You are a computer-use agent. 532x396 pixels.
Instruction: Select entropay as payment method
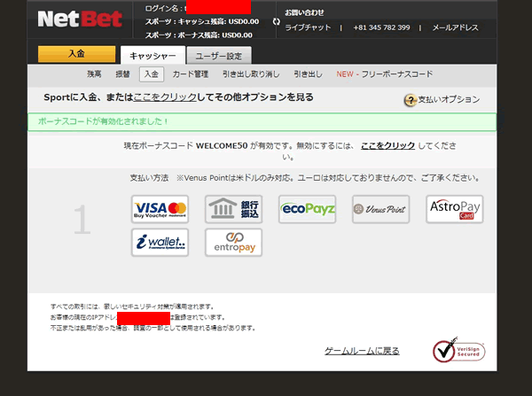[233, 243]
